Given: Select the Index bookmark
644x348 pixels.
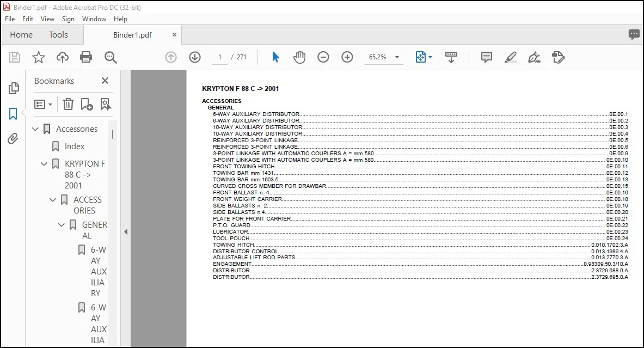Looking at the screenshot, I should [75, 146].
